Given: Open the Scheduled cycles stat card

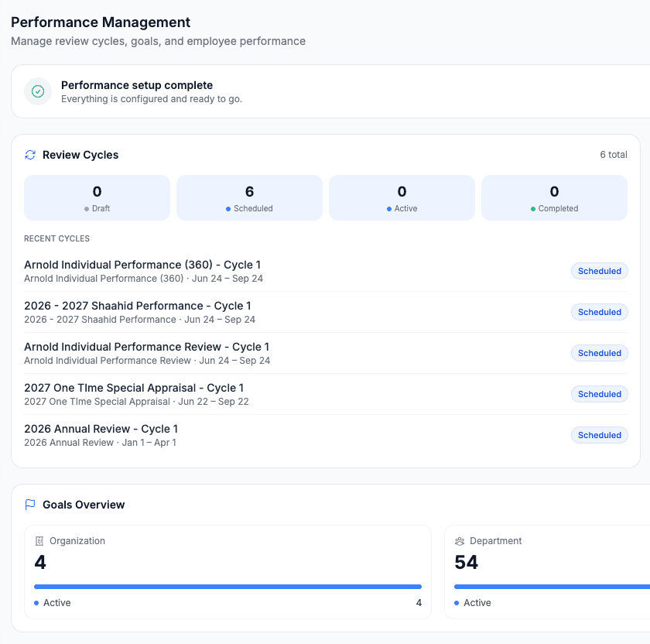Looking at the screenshot, I should pos(249,198).
